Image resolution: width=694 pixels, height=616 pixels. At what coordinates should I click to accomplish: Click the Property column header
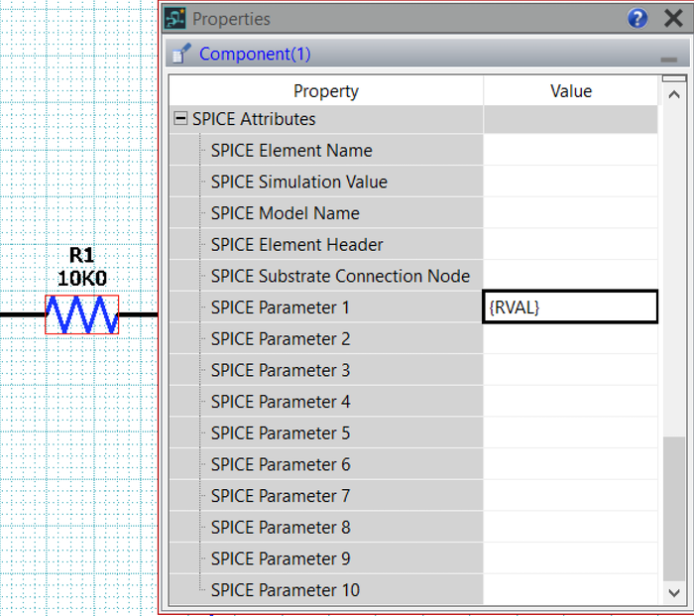click(x=326, y=91)
